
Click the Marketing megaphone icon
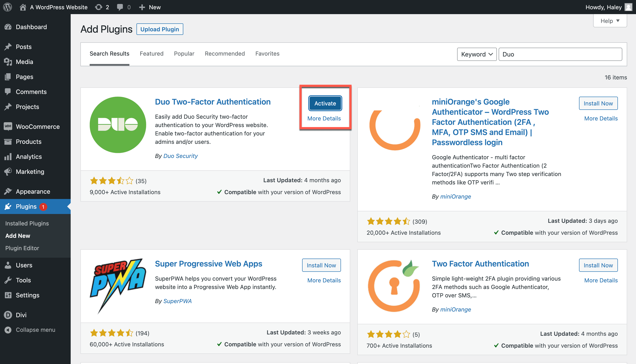click(x=8, y=171)
